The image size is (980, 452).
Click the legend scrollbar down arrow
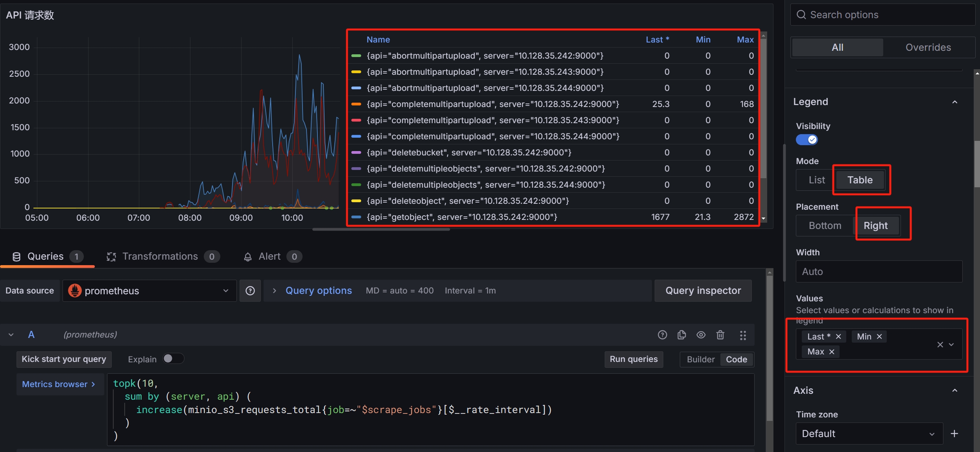click(764, 218)
